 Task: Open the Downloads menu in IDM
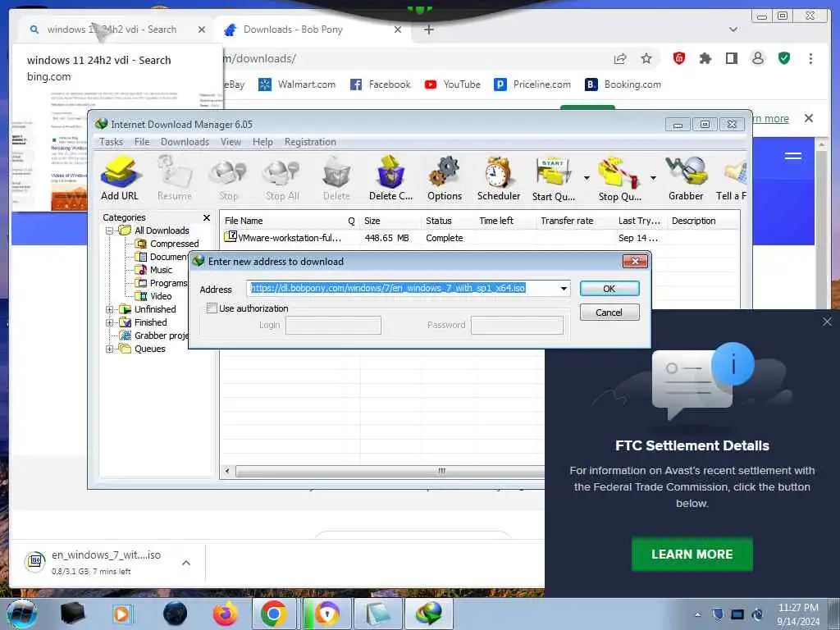pyautogui.click(x=185, y=142)
